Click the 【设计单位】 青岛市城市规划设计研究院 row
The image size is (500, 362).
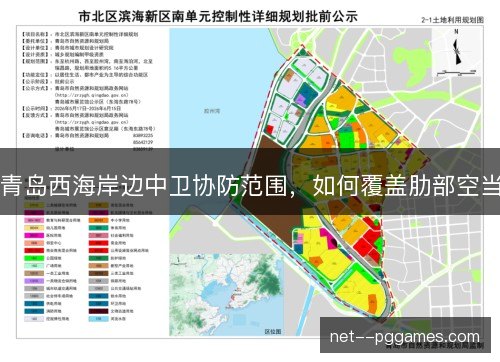pyautogui.click(x=67, y=48)
